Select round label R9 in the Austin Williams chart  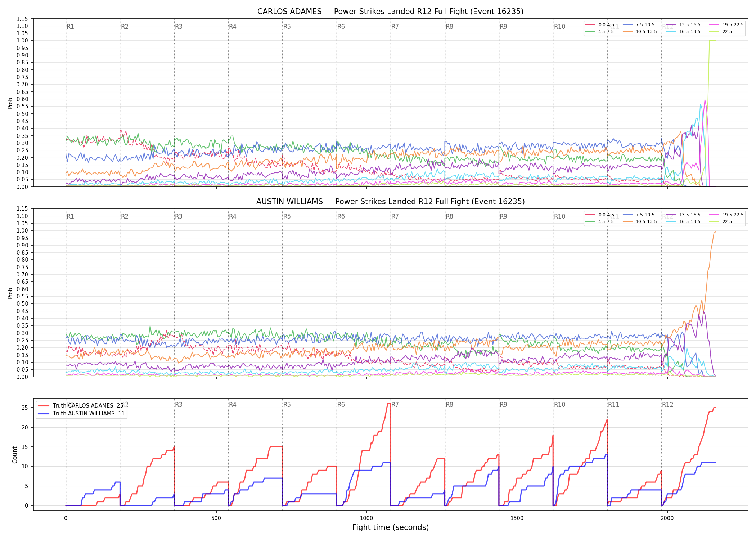[503, 216]
